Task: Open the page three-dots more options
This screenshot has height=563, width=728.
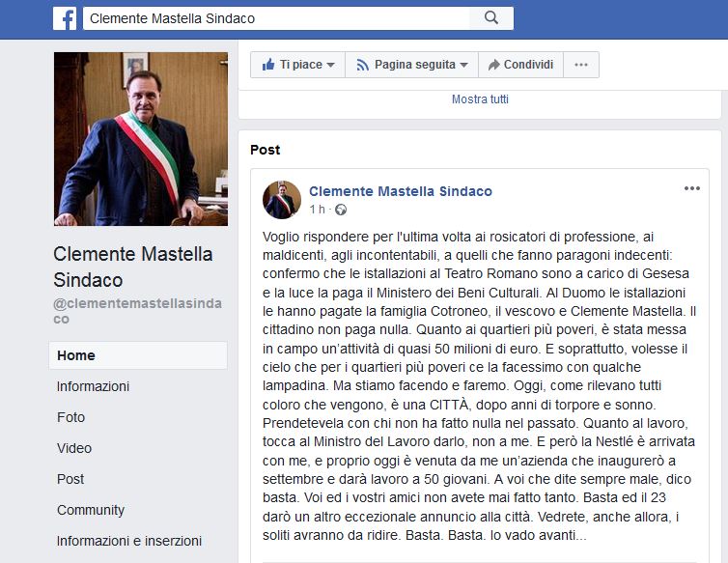Action: coord(580,65)
